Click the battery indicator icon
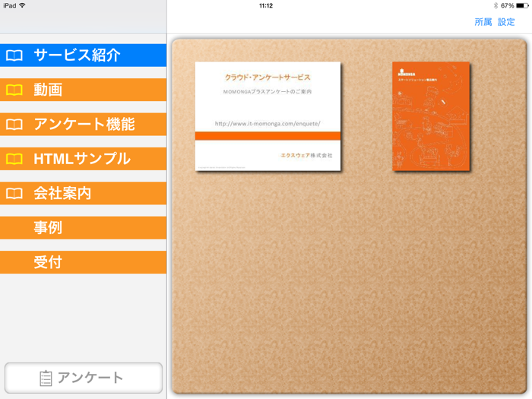Image resolution: width=532 pixels, height=399 pixels. (523, 5)
